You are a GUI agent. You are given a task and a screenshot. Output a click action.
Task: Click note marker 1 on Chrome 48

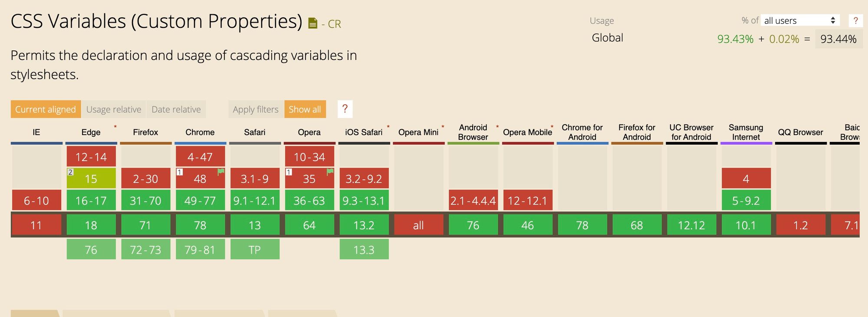[179, 172]
